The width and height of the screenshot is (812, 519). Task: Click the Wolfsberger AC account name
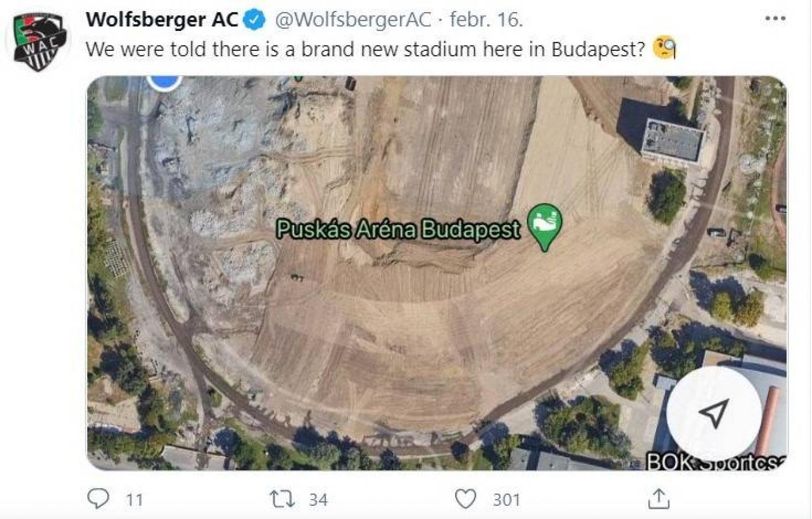(x=162, y=20)
